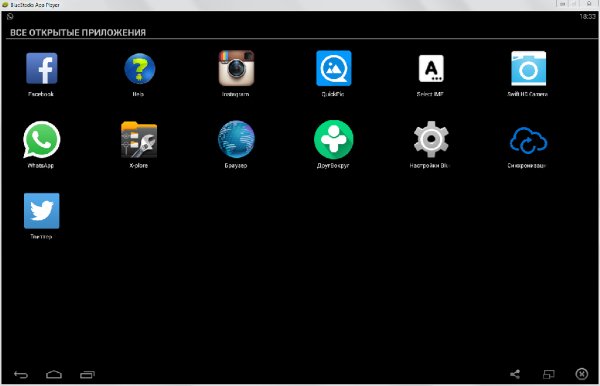Minimize the BlueStacks App Player window
The width and height of the screenshot is (600, 386).
[x=562, y=4]
